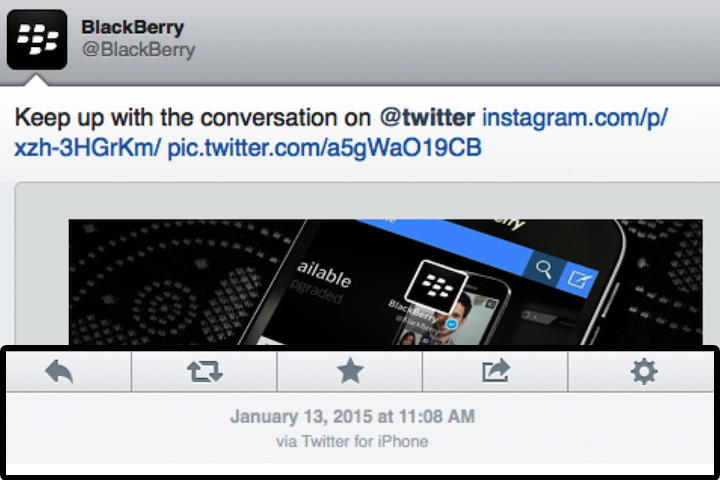Open the @BlackBerry handle
The width and height of the screenshot is (720, 480).
click(x=137, y=49)
